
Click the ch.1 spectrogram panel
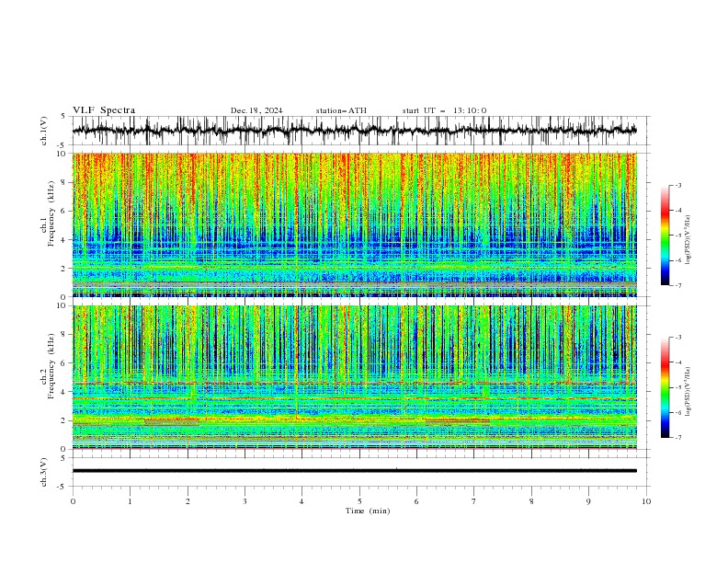(x=354, y=224)
